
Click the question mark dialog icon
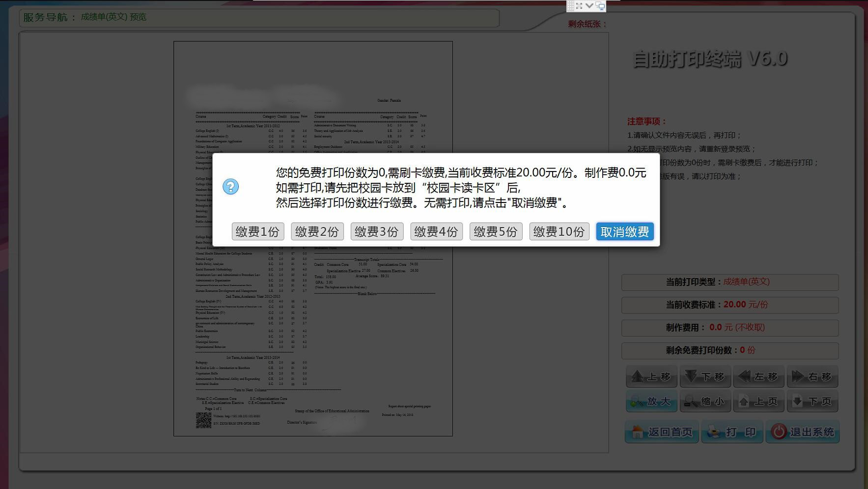pos(230,187)
